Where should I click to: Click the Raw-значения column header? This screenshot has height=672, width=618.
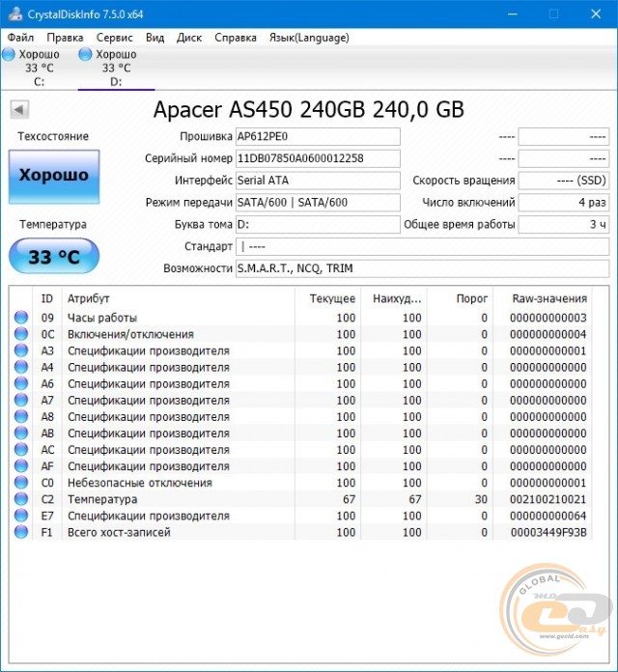click(543, 298)
